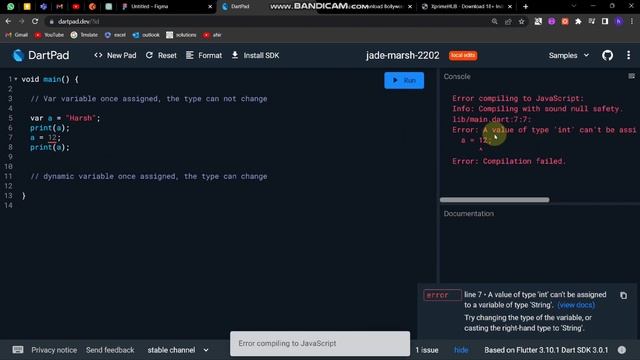640x360 pixels.
Task: Open the Extensions puzzle icon
Action: coord(578,21)
